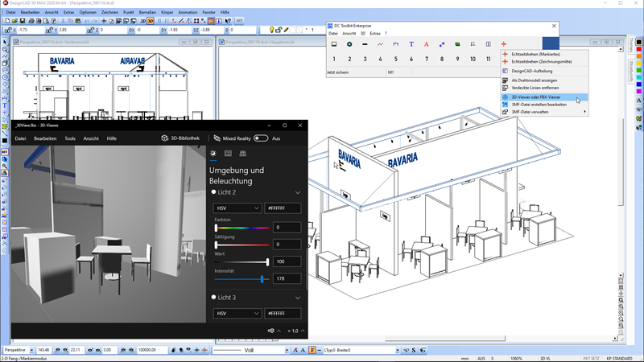
Task: Select 3D-Viewer oder FBX-Viewer menu entry
Action: point(545,97)
